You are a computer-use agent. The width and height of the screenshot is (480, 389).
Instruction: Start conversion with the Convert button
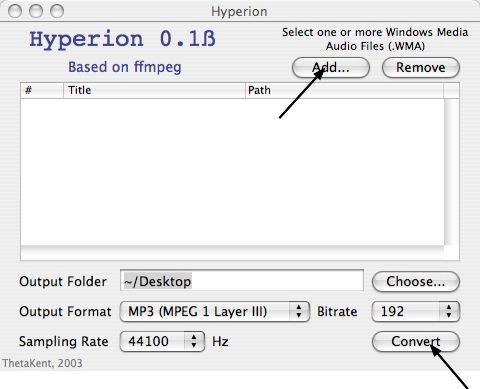[x=416, y=342]
